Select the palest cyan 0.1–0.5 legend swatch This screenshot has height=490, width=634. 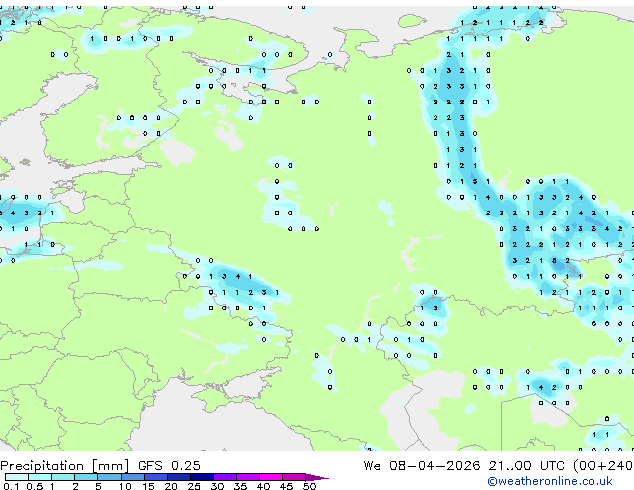(x=17, y=477)
